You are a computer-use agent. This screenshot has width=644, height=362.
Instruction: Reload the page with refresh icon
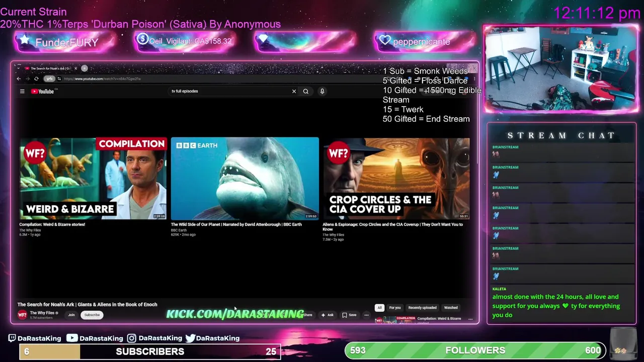point(36,78)
